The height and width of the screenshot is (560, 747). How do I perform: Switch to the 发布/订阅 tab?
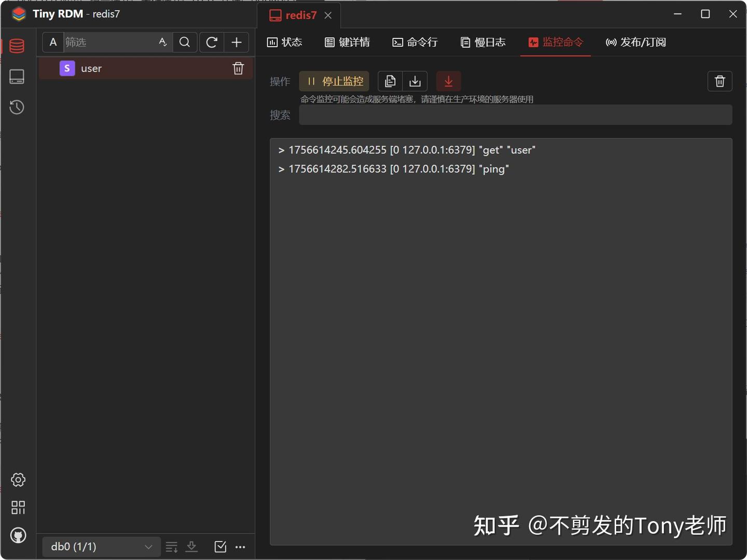[635, 42]
